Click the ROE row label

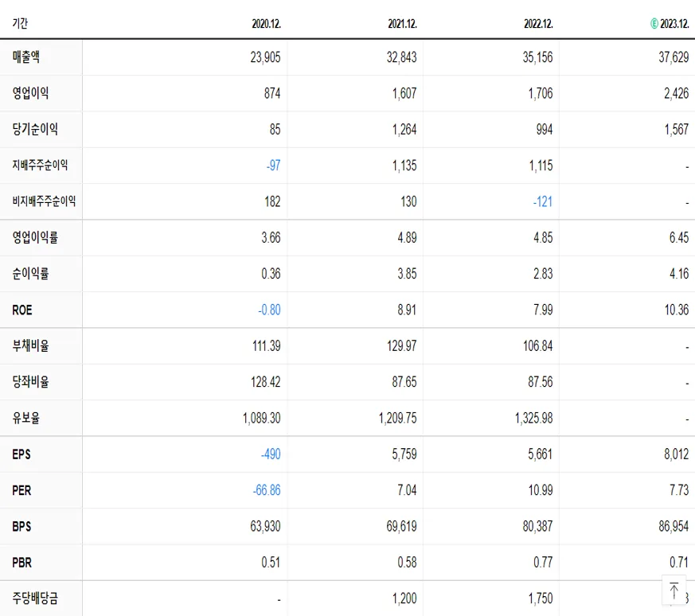point(22,310)
